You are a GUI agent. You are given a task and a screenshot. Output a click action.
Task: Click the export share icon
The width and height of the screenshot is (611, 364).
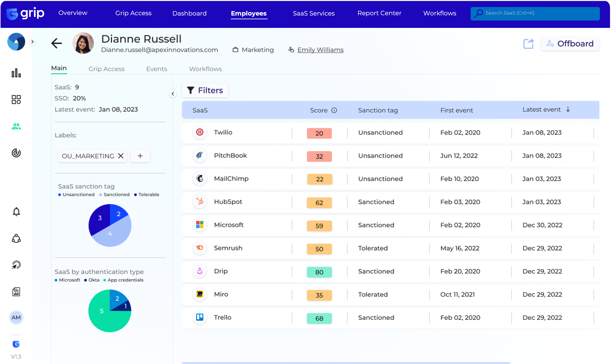tap(529, 44)
